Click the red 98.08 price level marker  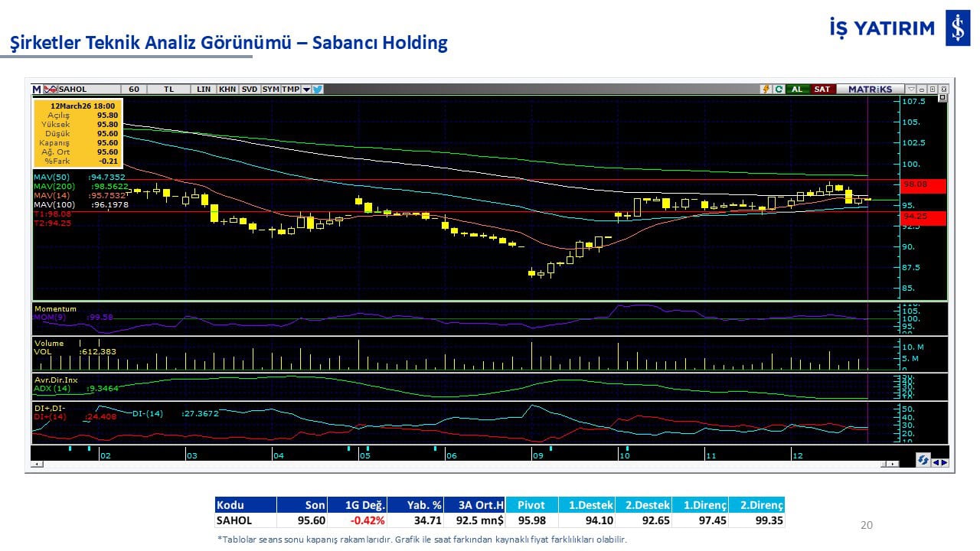924,184
